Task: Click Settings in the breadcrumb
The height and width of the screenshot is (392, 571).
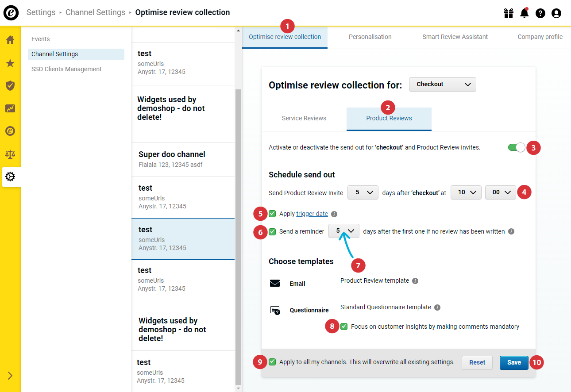Action: [x=41, y=12]
